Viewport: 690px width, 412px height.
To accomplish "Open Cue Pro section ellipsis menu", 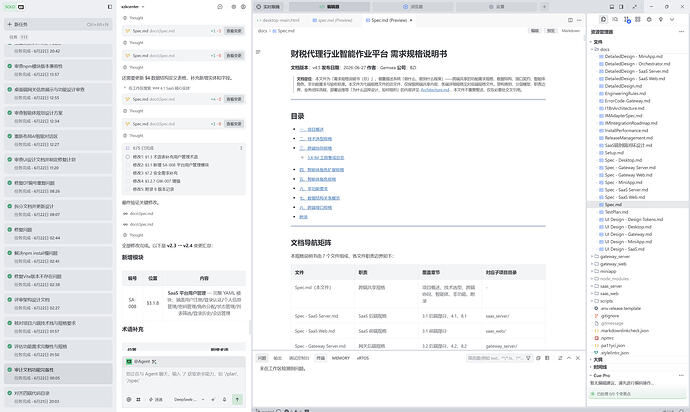I will tap(681, 375).
